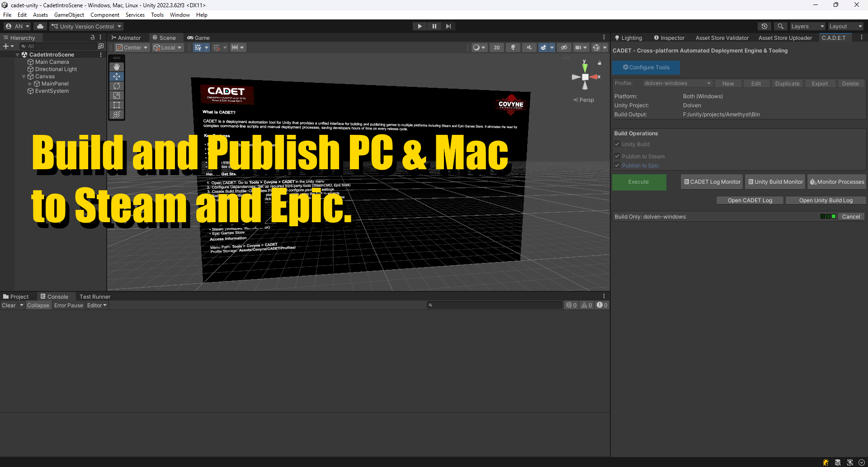The image size is (868, 467).
Task: Select Main Camera in Hierarchy
Action: (x=52, y=62)
